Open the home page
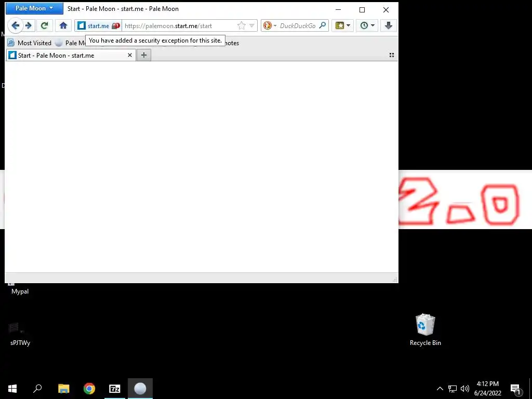The width and height of the screenshot is (532, 399). (x=63, y=25)
